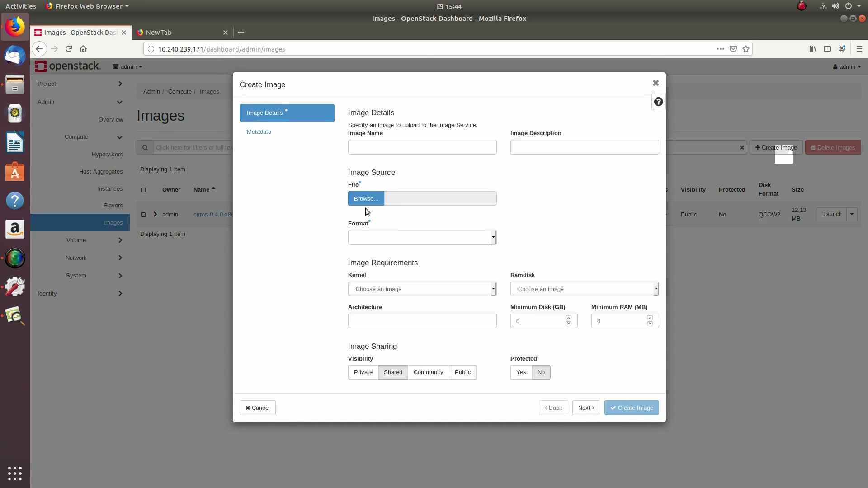
Task: Open Thunderbird from the dock
Action: pyautogui.click(x=15, y=56)
